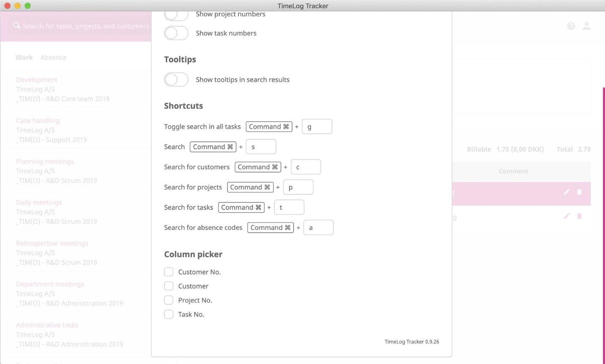Click trash icon on the second time entry
Screen dimensions: 605x364
point(579,216)
